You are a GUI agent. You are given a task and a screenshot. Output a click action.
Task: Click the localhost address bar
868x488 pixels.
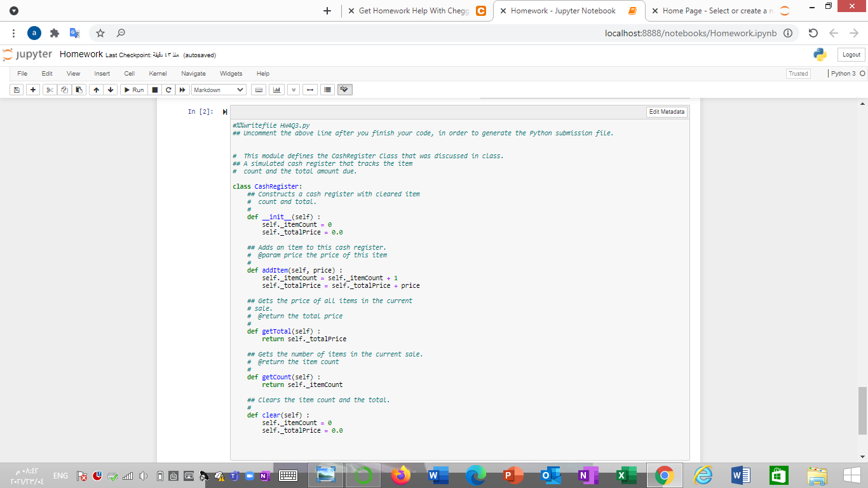click(691, 33)
